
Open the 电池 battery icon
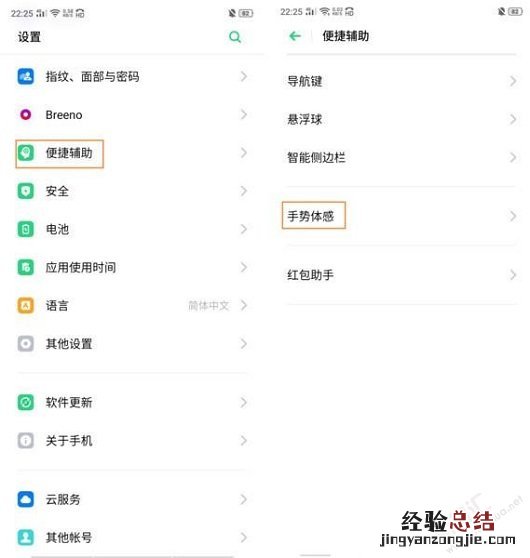26,229
